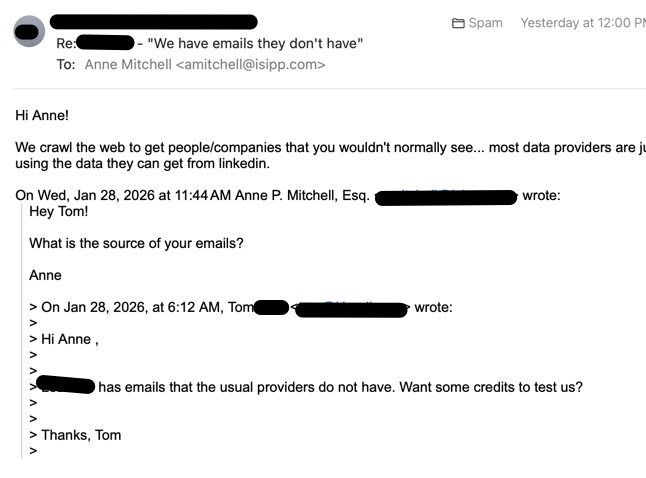Click the Spam folder icon
This screenshot has width=646, height=478.
click(459, 22)
